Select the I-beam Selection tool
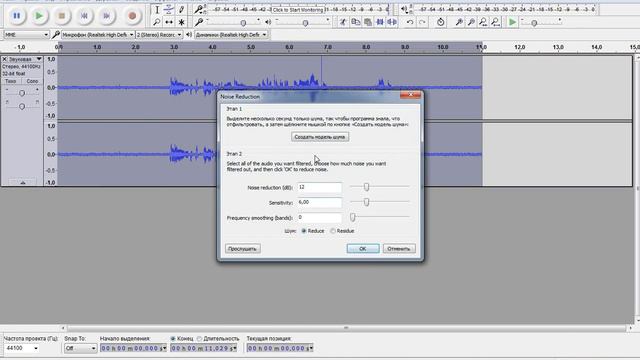Image resolution: width=640 pixels, height=360 pixels. pyautogui.click(x=157, y=10)
